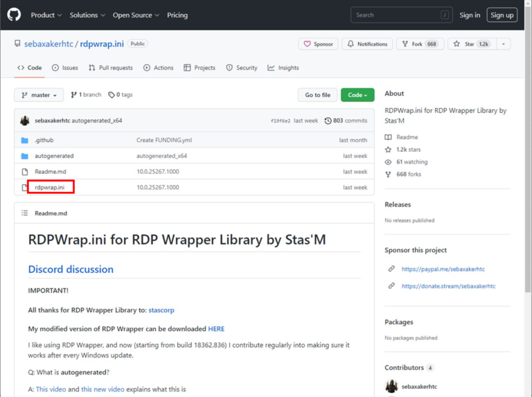Open the Notifications bell button
The width and height of the screenshot is (532, 397).
[x=367, y=44]
